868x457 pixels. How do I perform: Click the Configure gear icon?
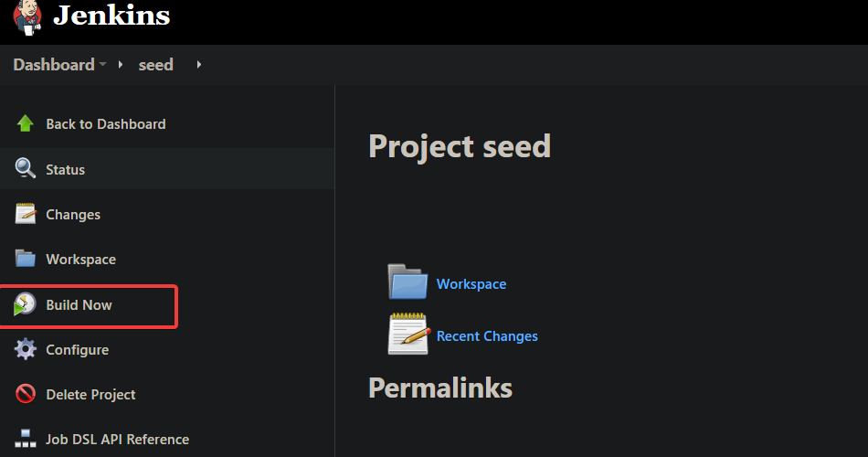25,349
